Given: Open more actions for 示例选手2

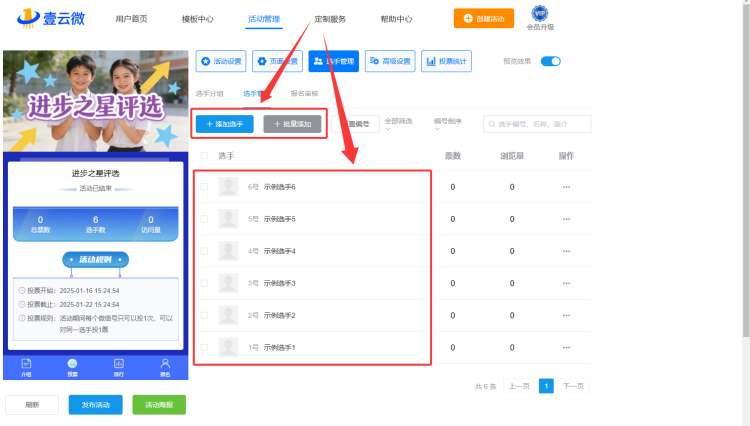Looking at the screenshot, I should coord(566,315).
